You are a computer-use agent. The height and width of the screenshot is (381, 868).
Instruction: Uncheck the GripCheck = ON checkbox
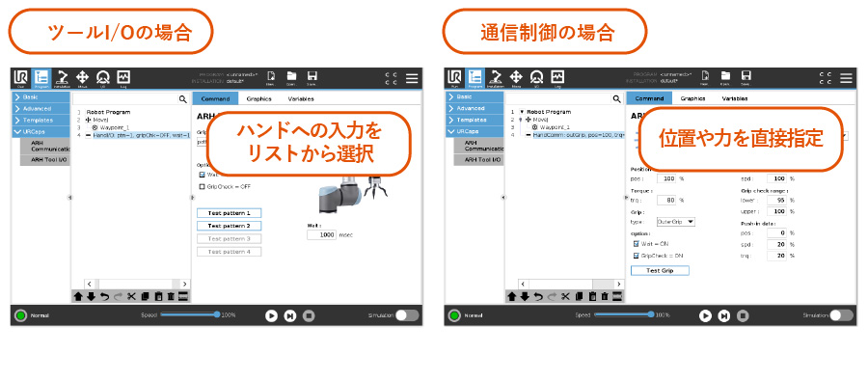(x=637, y=256)
